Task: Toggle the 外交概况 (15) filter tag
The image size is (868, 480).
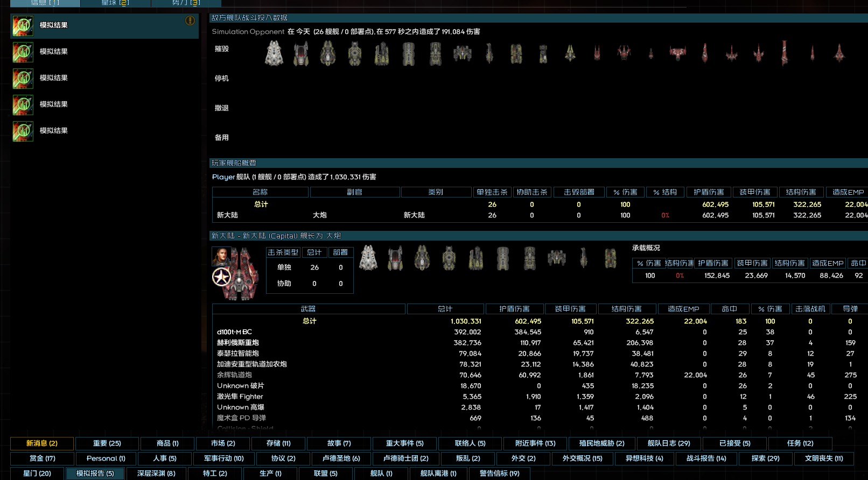Action: [583, 458]
